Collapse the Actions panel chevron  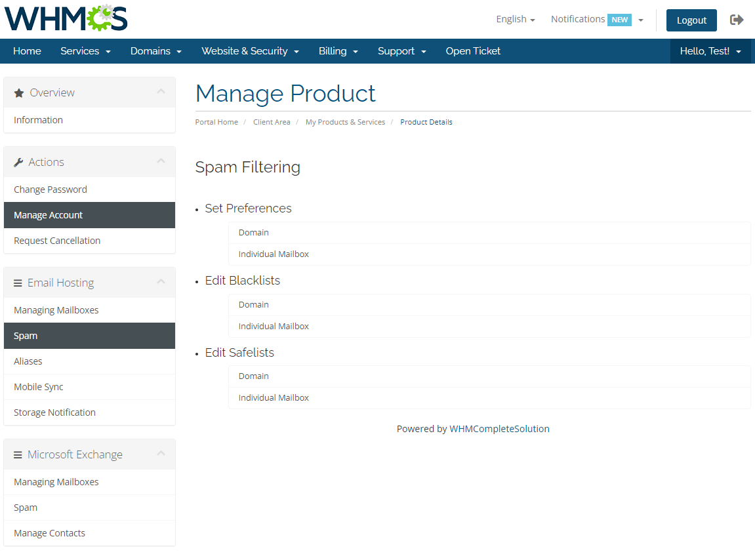point(161,161)
